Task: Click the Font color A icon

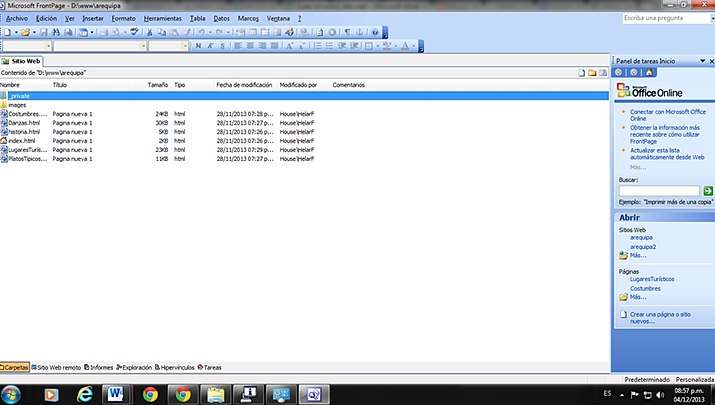Action: 405,46
